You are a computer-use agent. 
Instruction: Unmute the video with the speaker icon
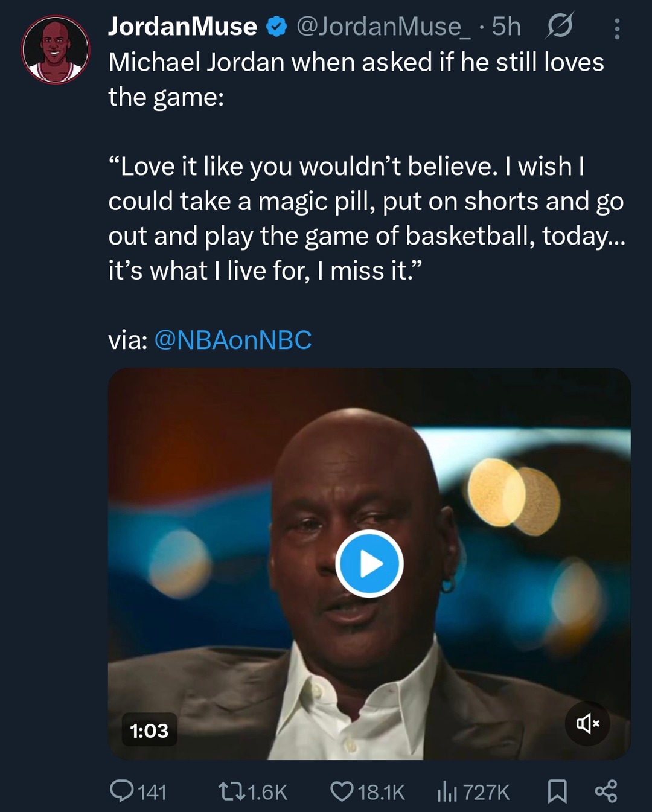point(587,723)
